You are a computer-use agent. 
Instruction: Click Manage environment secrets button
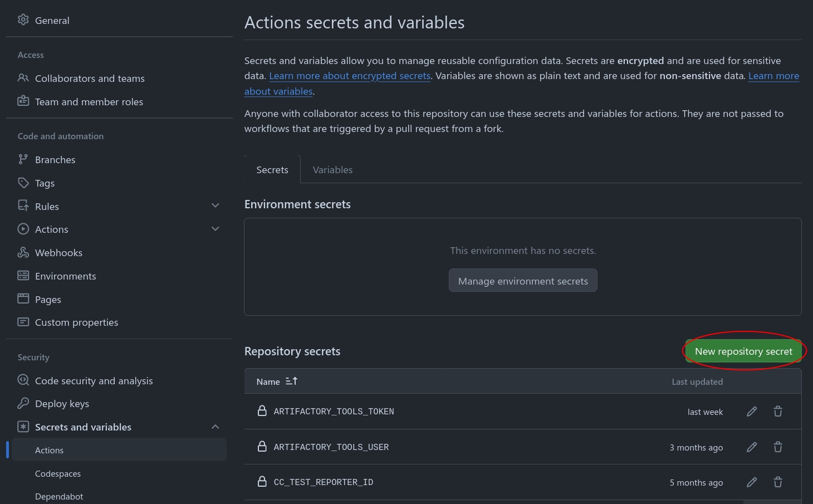tap(523, 281)
